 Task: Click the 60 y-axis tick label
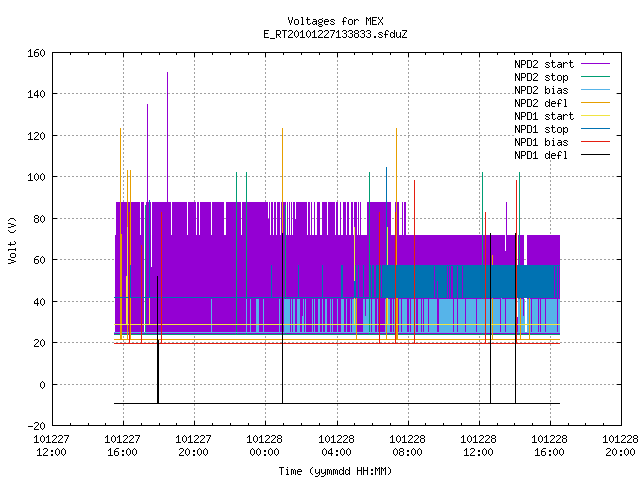[39, 260]
